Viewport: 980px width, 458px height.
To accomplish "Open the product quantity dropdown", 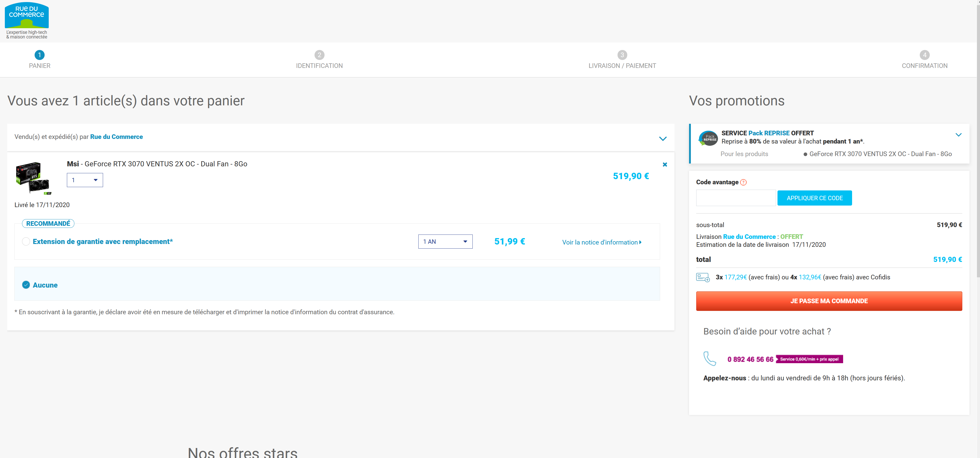I will tap(85, 180).
